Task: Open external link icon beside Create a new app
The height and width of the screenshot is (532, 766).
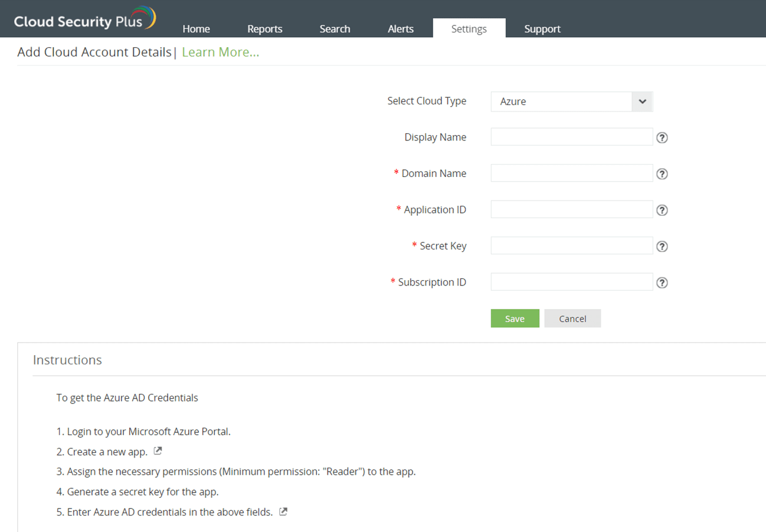Action: click(x=158, y=451)
